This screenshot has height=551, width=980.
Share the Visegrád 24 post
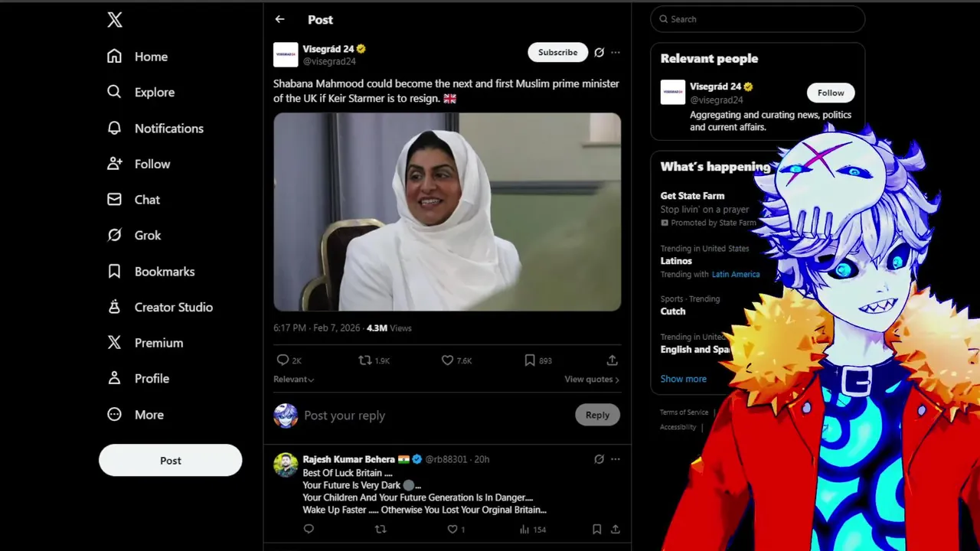coord(612,360)
